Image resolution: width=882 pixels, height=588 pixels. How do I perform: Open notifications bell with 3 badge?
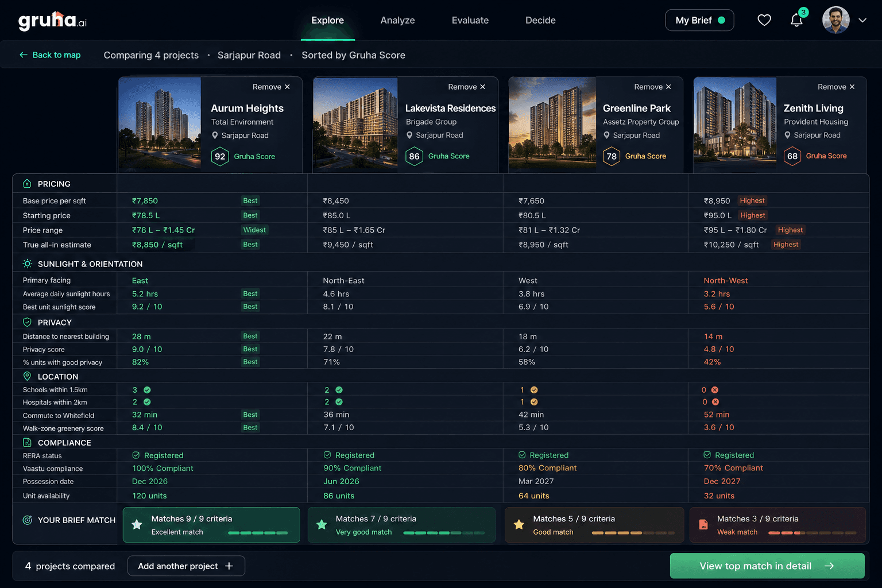click(797, 19)
